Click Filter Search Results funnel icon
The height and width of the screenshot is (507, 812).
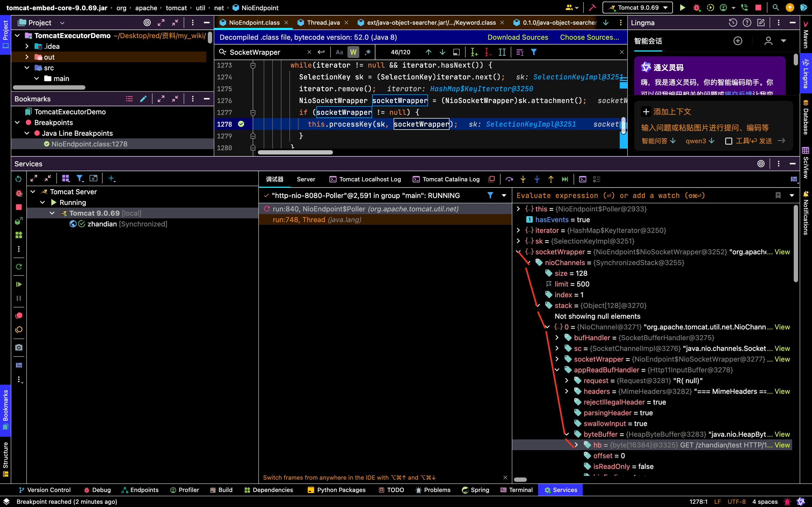534,52
